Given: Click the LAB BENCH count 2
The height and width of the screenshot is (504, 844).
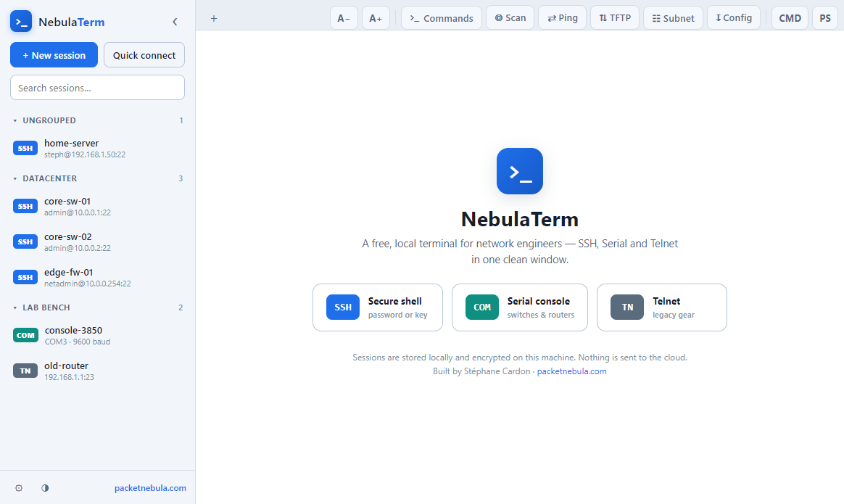Looking at the screenshot, I should point(181,307).
